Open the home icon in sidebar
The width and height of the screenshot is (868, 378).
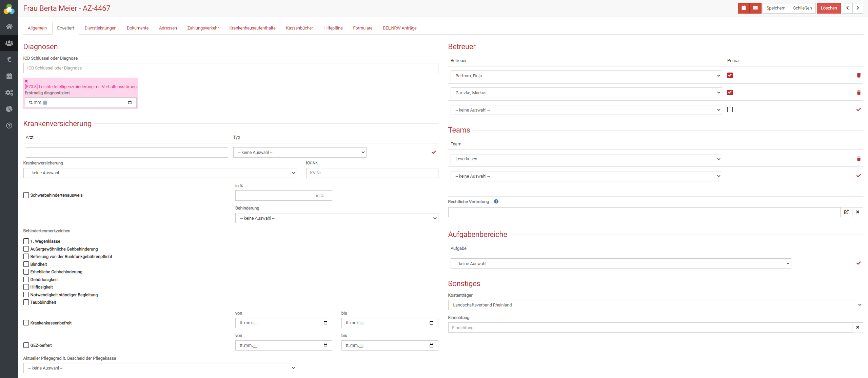tap(9, 26)
